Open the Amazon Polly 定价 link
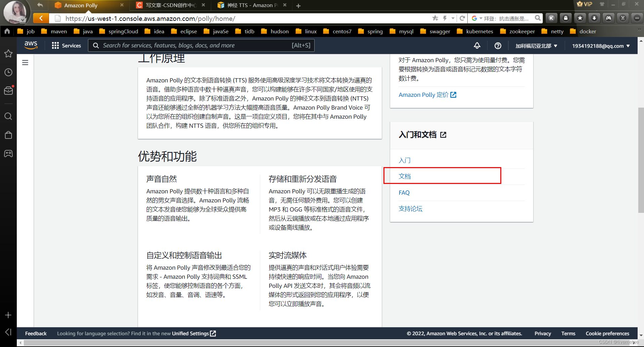The image size is (644, 347). coord(427,95)
